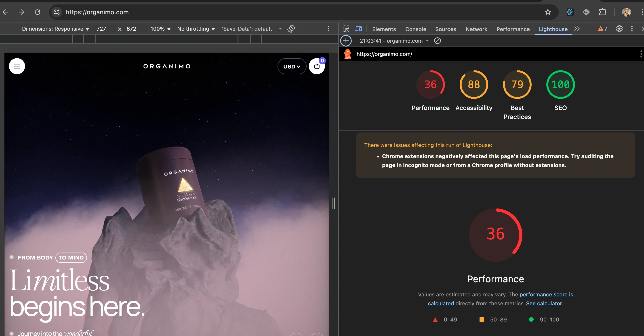644x336 pixels.
Task: Show more DevTools tabs chevron
Action: (577, 29)
